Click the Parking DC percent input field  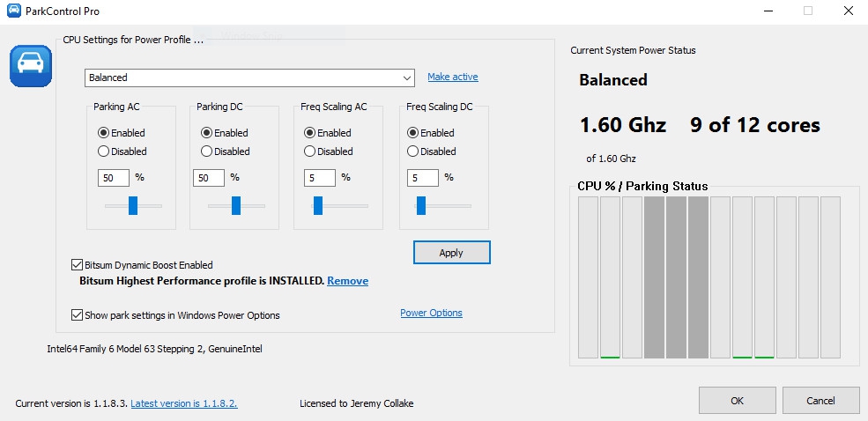point(209,178)
